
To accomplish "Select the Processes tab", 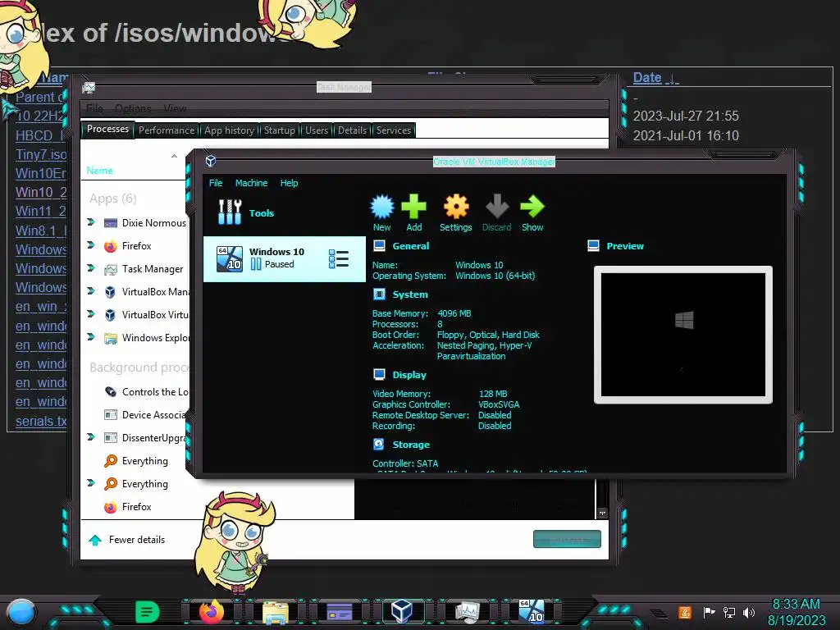I will 107,129.
